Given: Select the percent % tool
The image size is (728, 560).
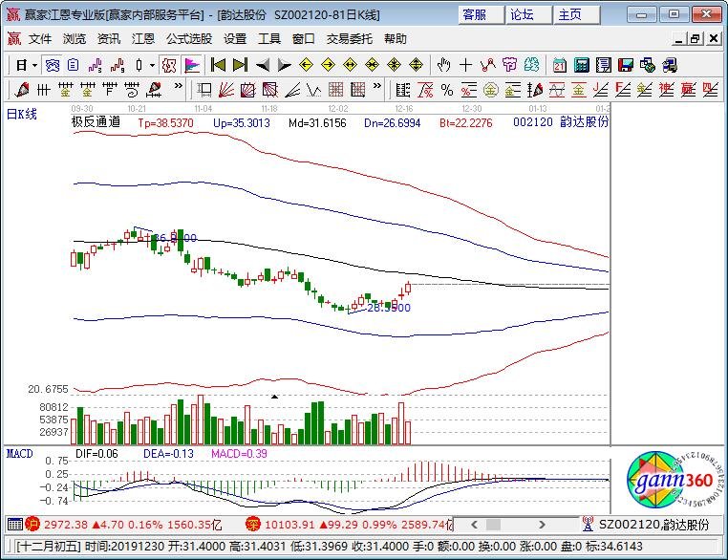Looking at the screenshot, I should 447,90.
